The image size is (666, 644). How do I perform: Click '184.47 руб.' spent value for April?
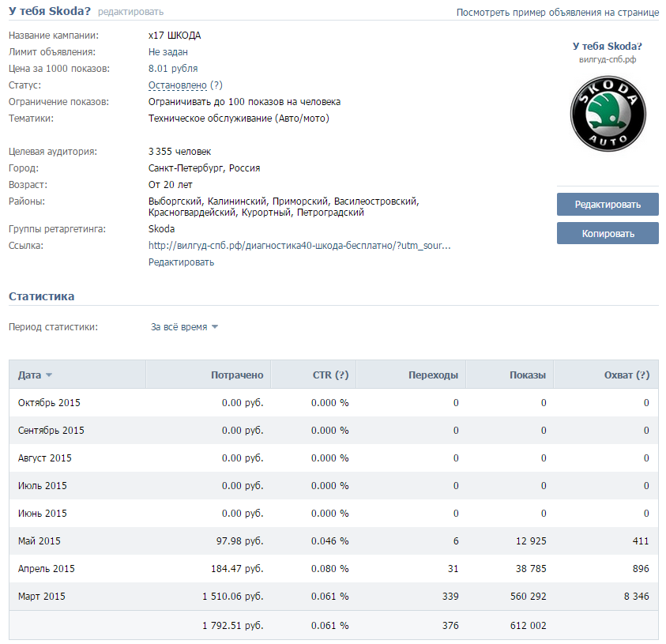pos(238,568)
